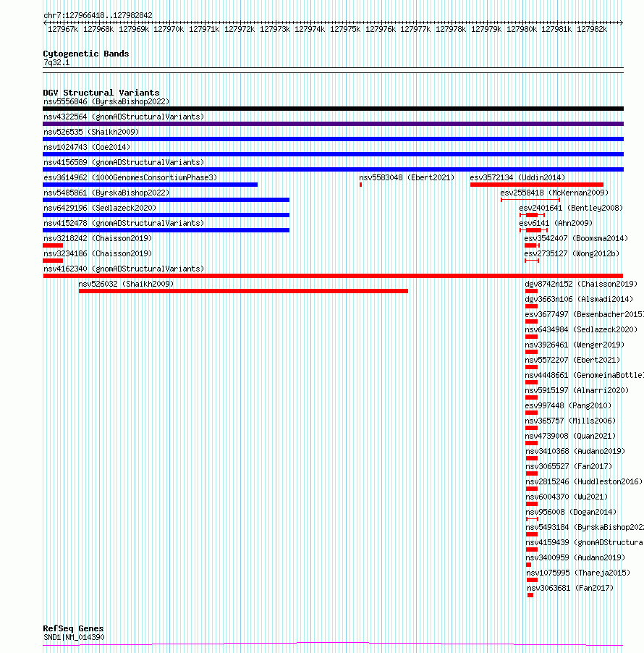The width and height of the screenshot is (644, 653).
Task: Open nsv4739008 (Quan2021) variant
Action: [570, 436]
